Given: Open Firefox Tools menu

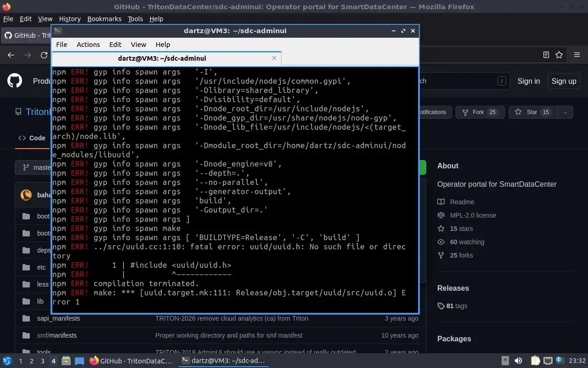Looking at the screenshot, I should (135, 19).
